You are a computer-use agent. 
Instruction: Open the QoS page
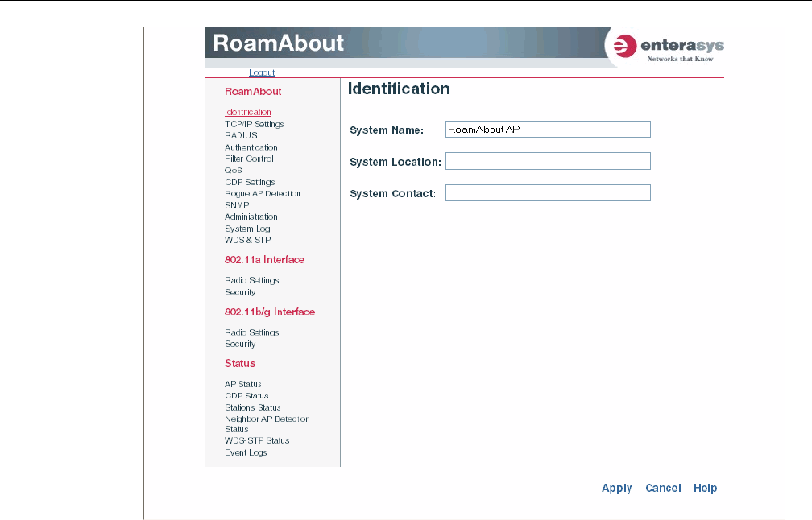233,170
